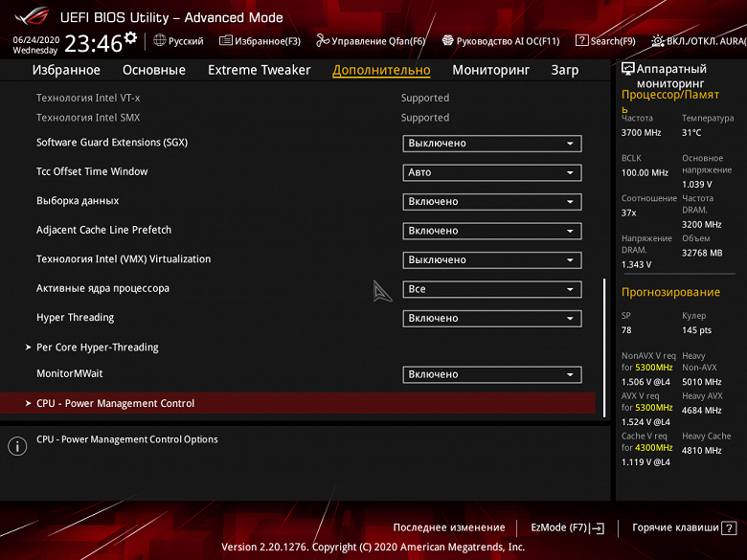Open Software Guard Extensions (SGX) dropdown

click(492, 144)
